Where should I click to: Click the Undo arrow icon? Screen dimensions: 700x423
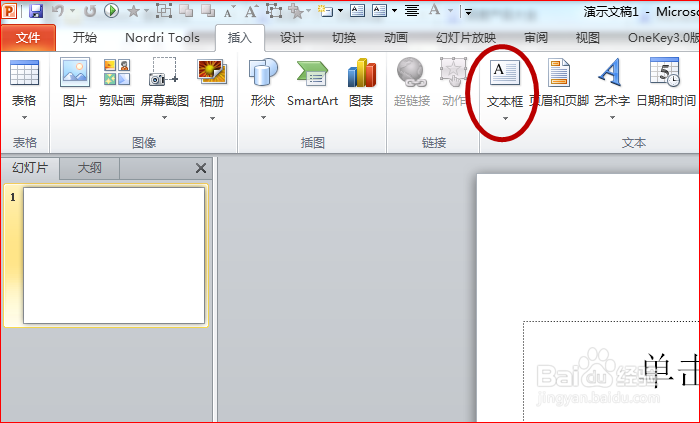(x=58, y=11)
